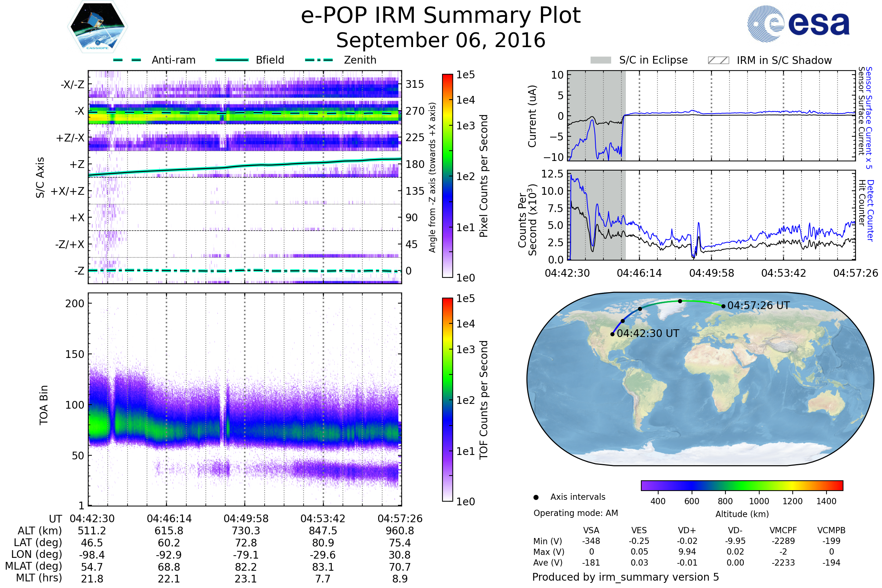This screenshot has width=882, height=588.
Task: Click the Zenith dash-dot legend line
Action: click(x=319, y=60)
